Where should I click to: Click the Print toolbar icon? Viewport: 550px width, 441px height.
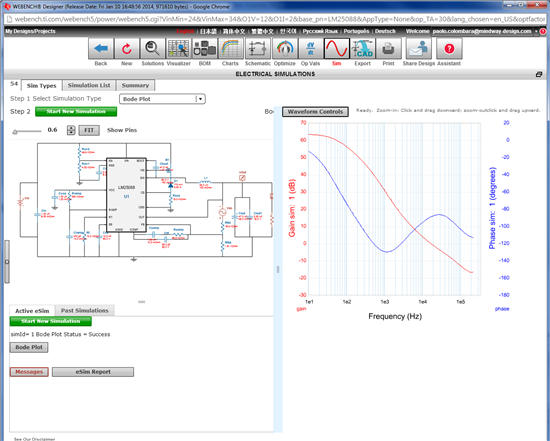point(388,49)
